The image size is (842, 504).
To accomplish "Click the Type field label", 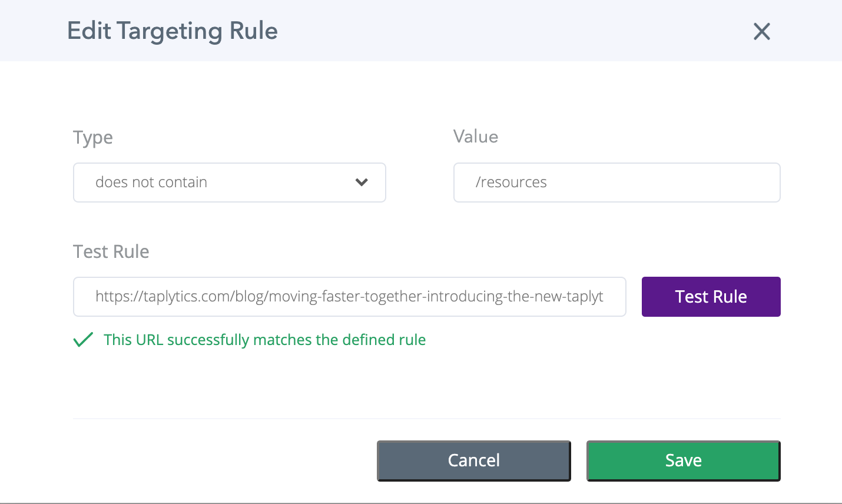I will click(x=93, y=138).
